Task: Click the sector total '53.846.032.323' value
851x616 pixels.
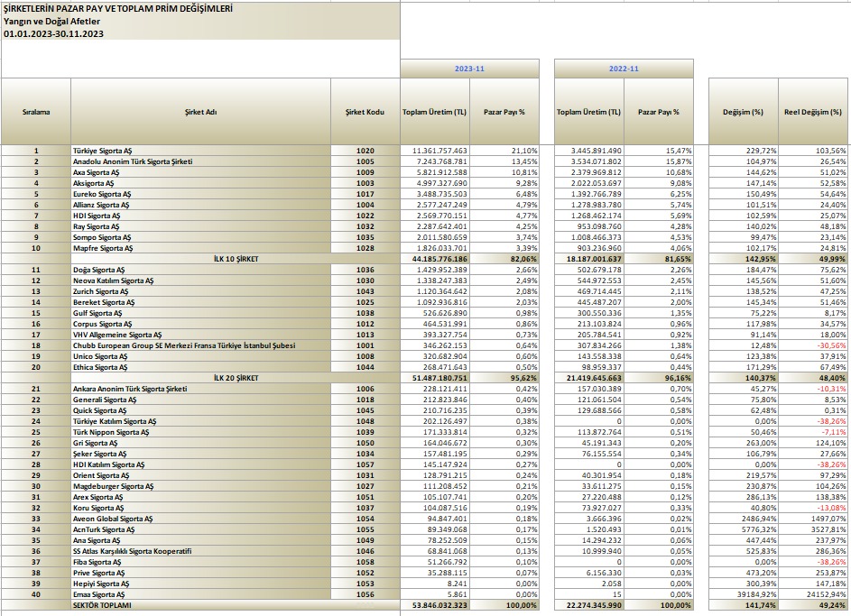Action: click(x=435, y=605)
